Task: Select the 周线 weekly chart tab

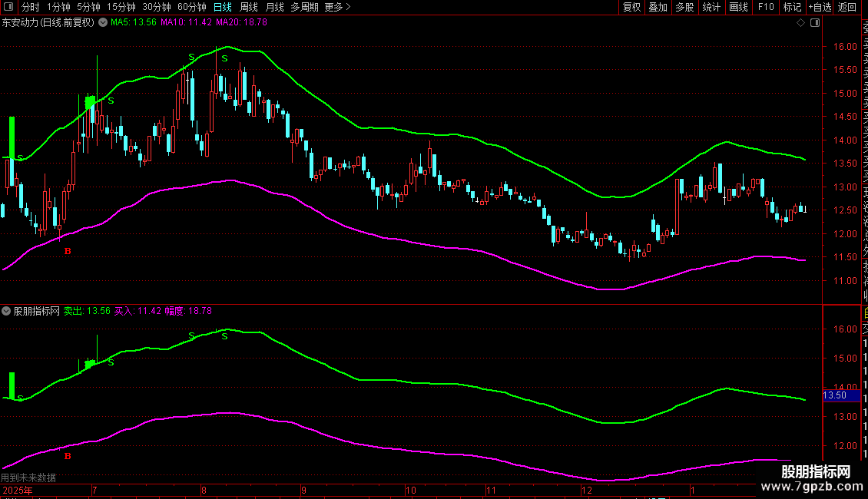Action: (x=249, y=8)
